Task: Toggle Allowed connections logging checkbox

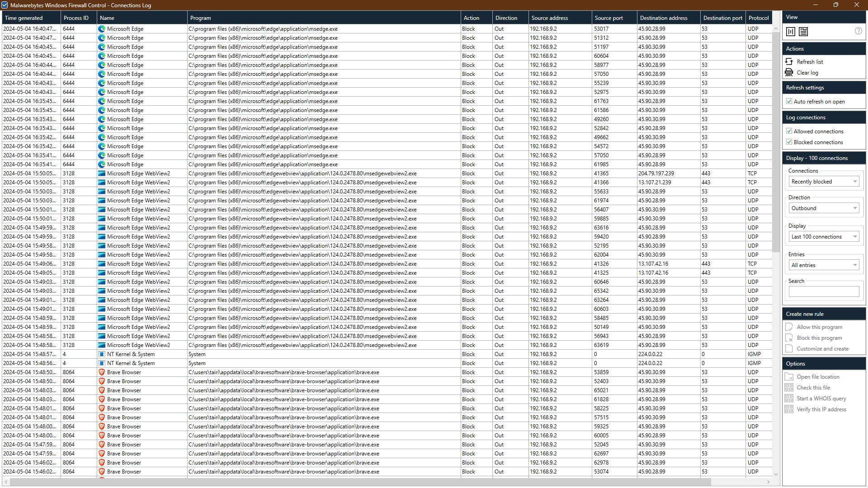Action: click(x=789, y=131)
